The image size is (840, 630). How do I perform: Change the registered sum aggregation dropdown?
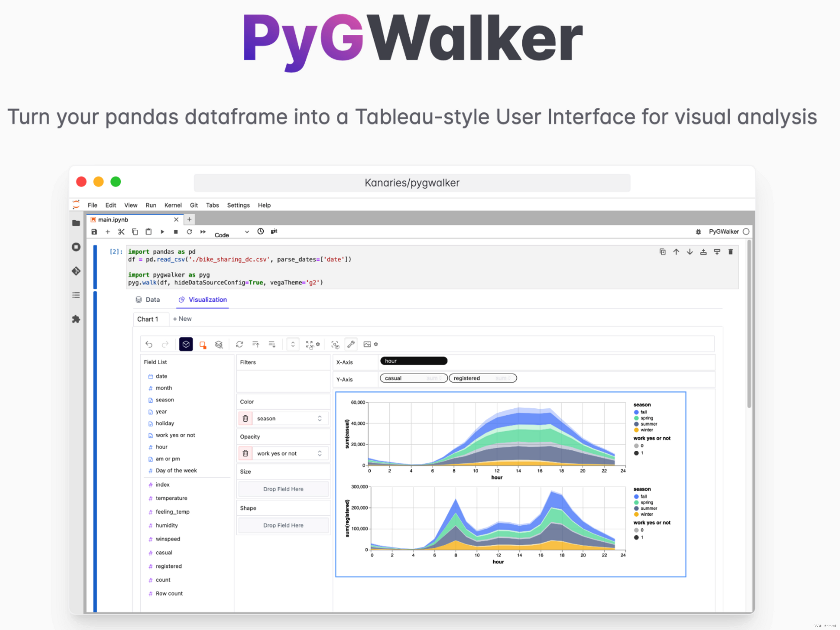click(x=504, y=378)
